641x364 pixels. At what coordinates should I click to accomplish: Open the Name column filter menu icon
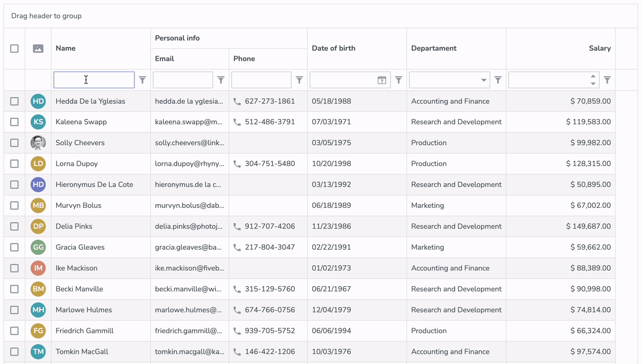click(x=142, y=80)
